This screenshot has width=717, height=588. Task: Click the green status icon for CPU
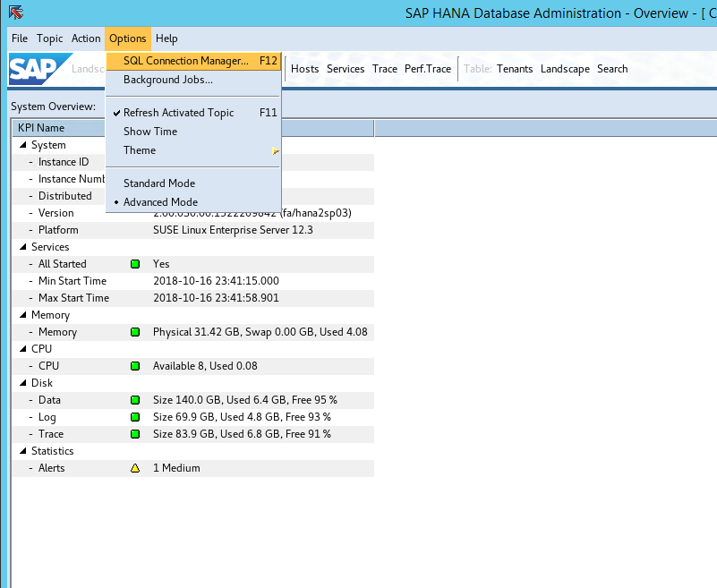135,366
